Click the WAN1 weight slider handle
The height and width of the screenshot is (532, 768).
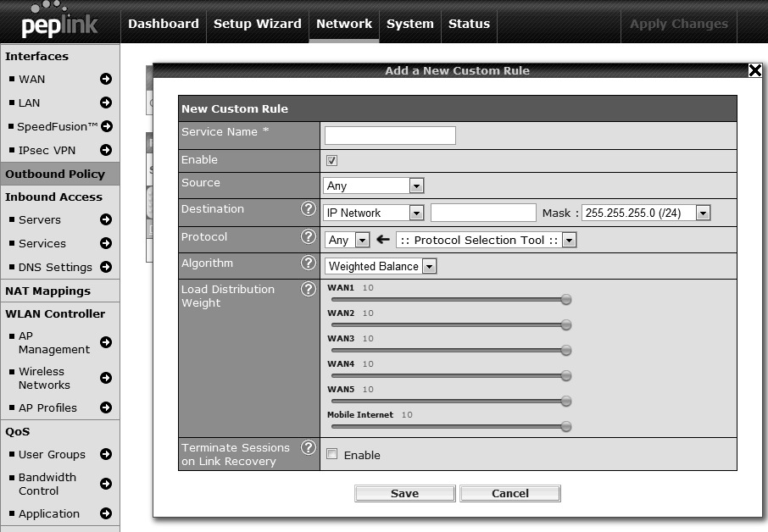(x=565, y=300)
